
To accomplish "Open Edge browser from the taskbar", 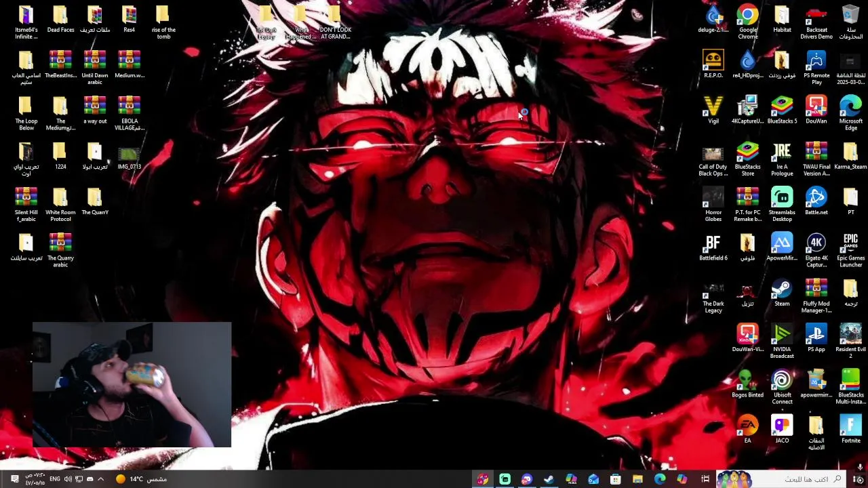I will [660, 479].
